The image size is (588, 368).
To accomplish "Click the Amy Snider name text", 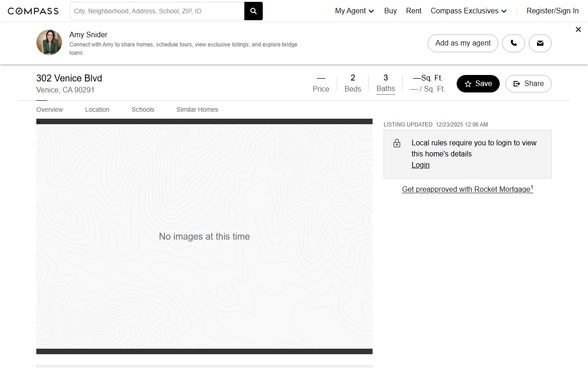I will [88, 35].
